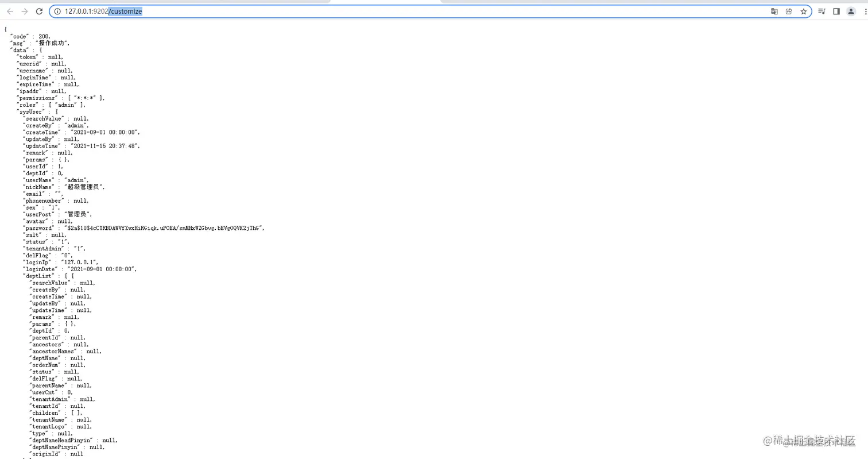Select the "children" : [ ] line
The height and width of the screenshot is (459, 868).
[x=56, y=413]
